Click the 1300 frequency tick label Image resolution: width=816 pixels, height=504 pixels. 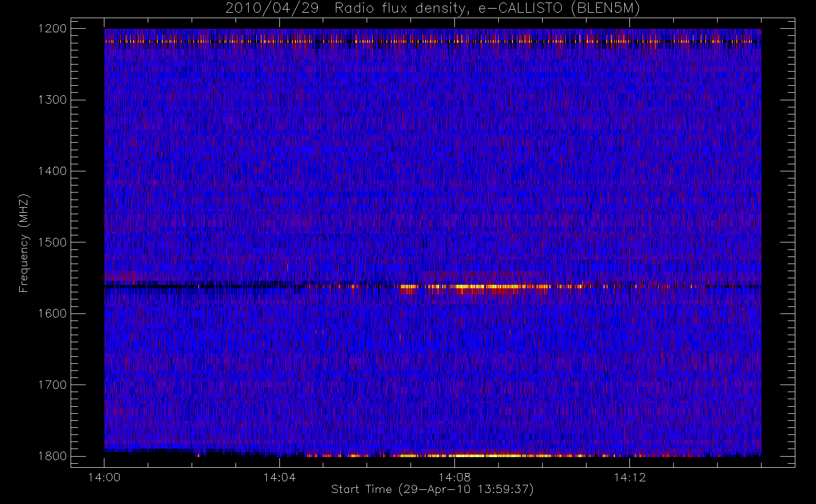[52, 100]
